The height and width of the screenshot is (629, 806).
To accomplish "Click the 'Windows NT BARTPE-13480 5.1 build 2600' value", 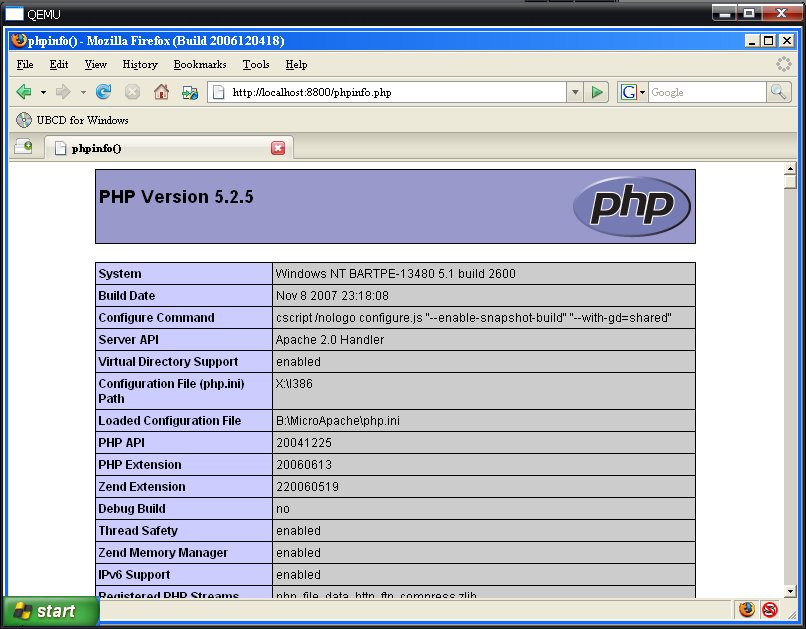I will (x=396, y=274).
